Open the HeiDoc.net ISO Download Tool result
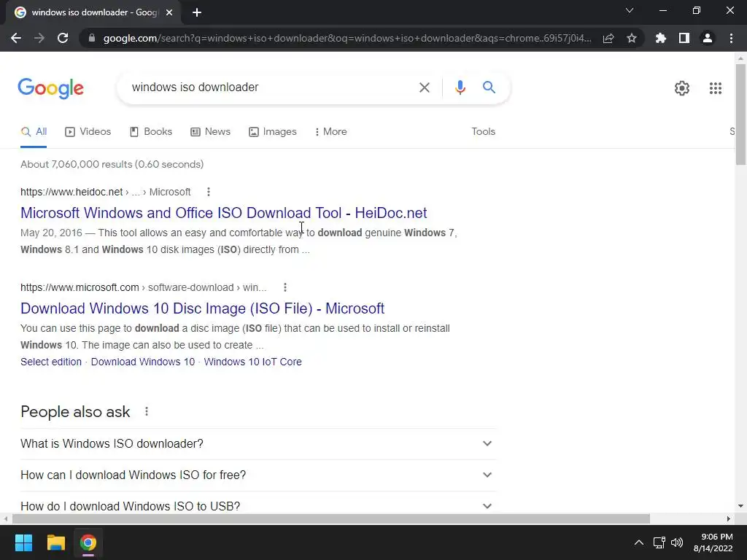Screen dimensions: 747x560 [x=223, y=213]
